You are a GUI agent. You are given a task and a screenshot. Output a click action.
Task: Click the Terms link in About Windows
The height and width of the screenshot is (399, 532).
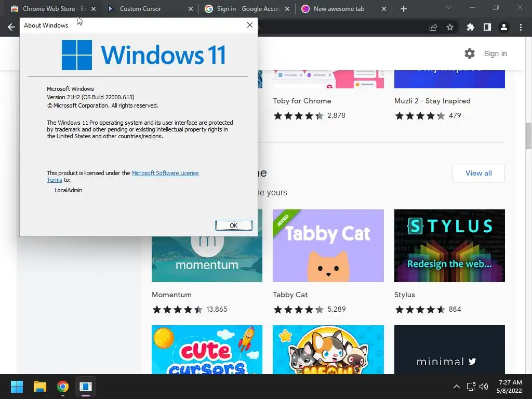coord(55,180)
